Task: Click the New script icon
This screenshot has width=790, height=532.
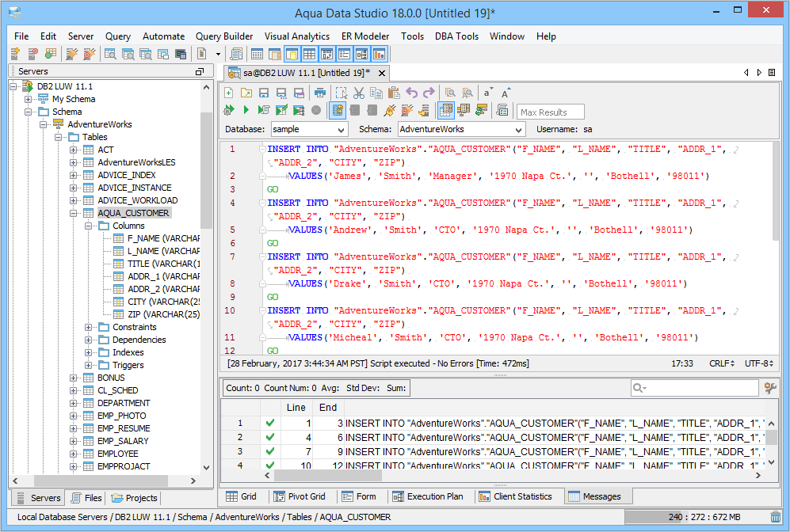Action: pyautogui.click(x=229, y=93)
